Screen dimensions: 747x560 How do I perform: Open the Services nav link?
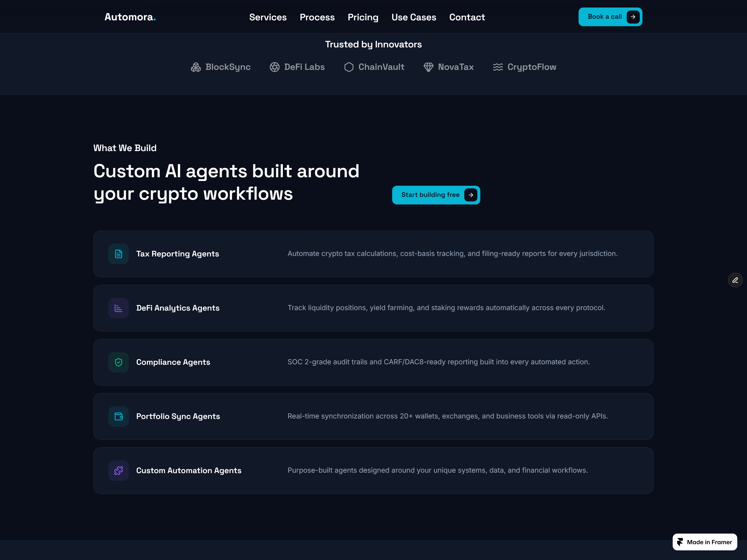point(268,17)
